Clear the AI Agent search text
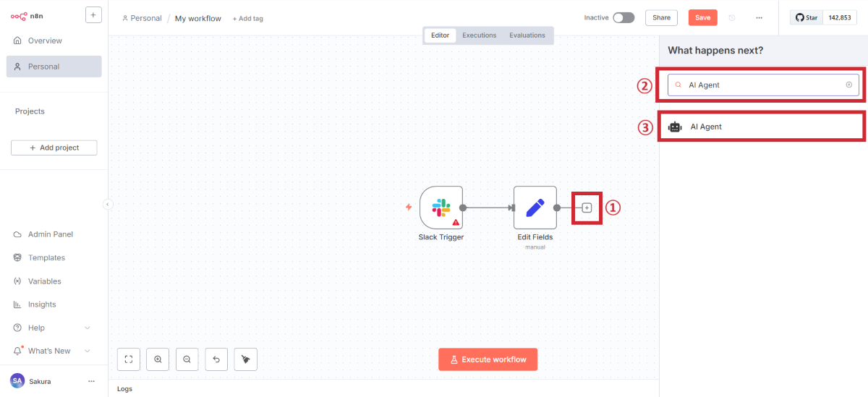The width and height of the screenshot is (868, 397). coord(848,85)
